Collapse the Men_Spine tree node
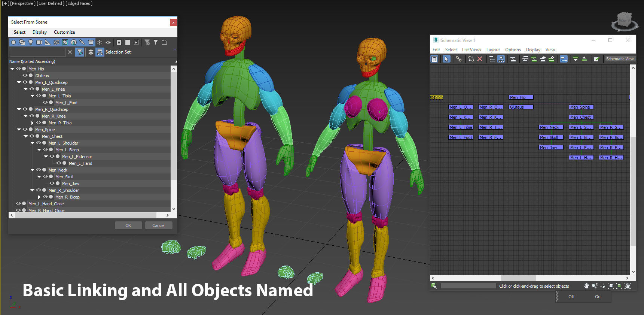The width and height of the screenshot is (644, 315). pos(19,129)
